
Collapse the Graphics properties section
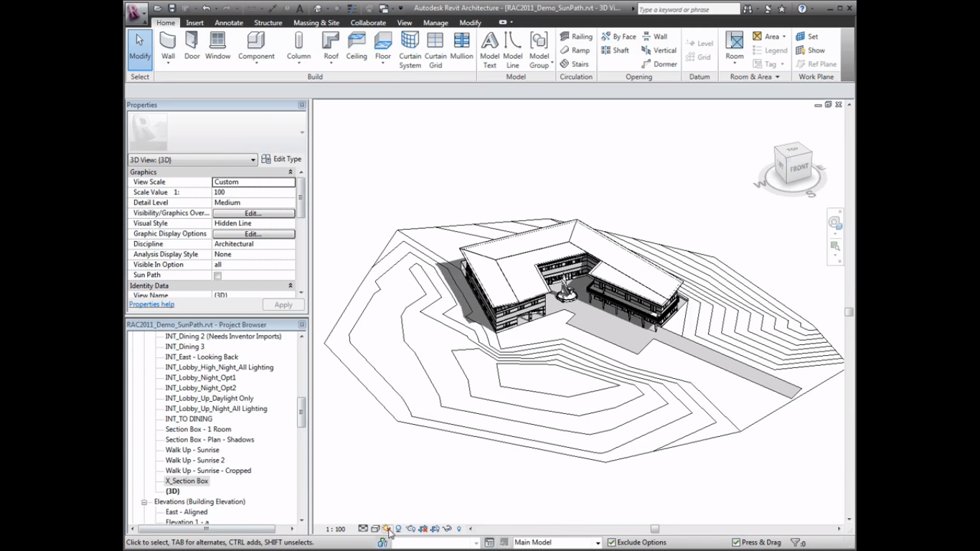point(291,172)
